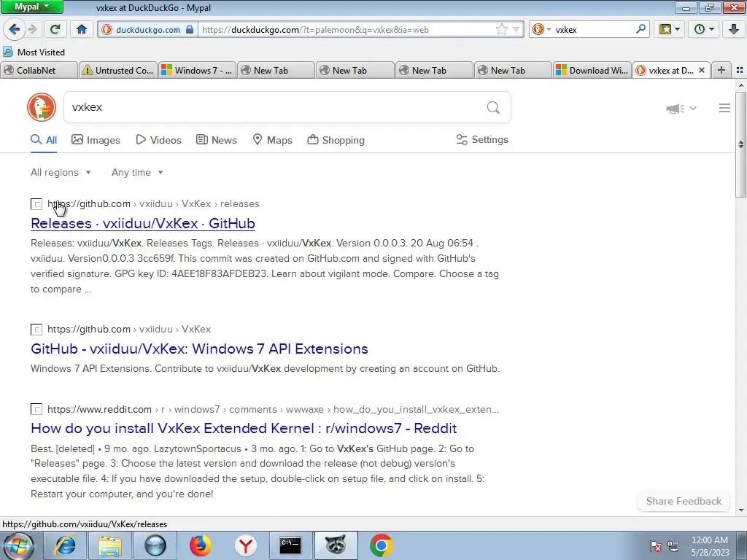The height and width of the screenshot is (560, 747).
Task: Select the Videos search category
Action: pyautogui.click(x=158, y=140)
